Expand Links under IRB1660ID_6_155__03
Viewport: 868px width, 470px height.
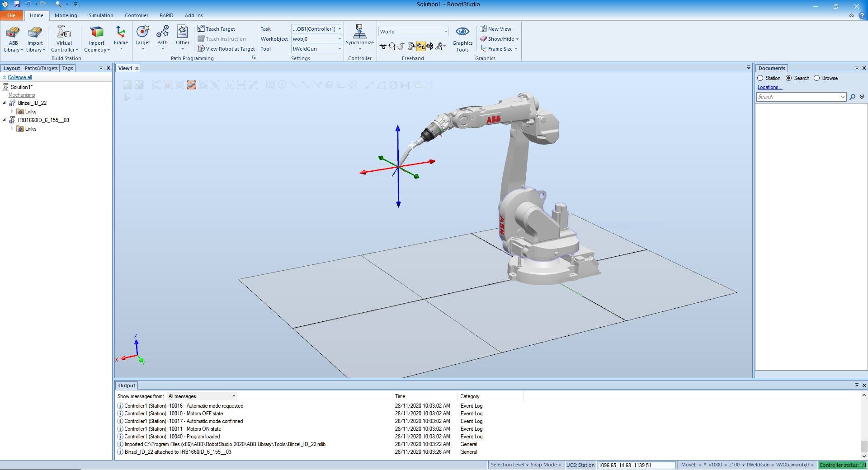click(12, 129)
